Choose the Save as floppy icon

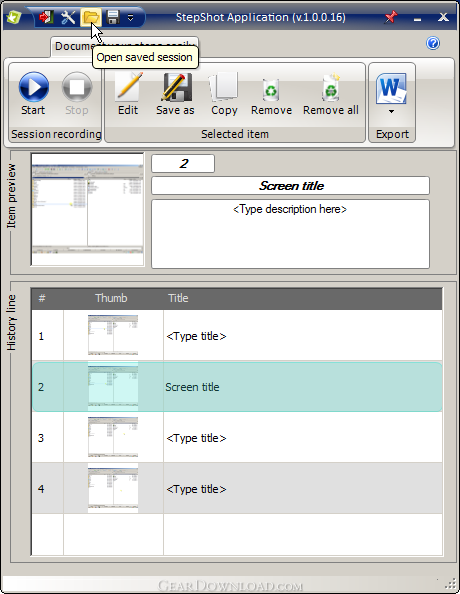(175, 93)
